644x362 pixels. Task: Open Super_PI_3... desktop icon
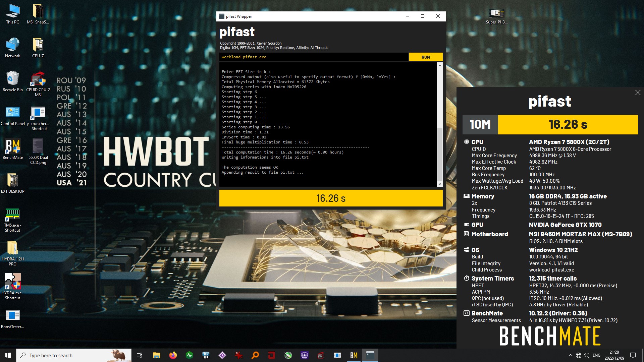click(496, 15)
